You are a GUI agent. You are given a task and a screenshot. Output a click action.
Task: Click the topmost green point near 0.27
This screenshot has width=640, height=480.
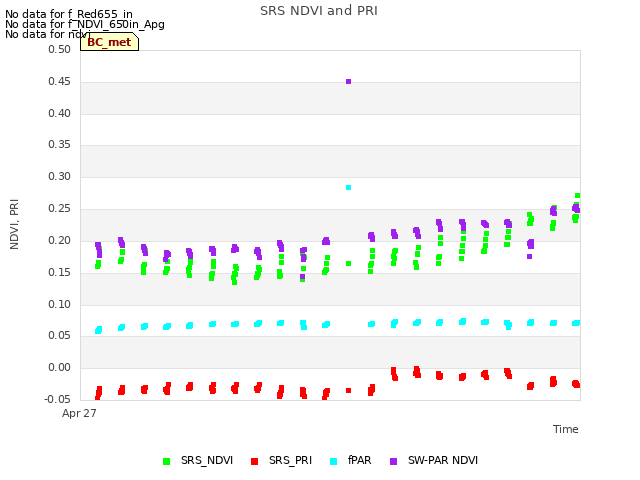[x=578, y=196]
